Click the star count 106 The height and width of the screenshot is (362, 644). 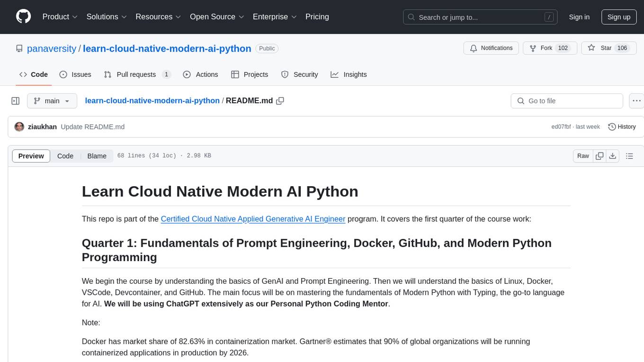click(622, 48)
